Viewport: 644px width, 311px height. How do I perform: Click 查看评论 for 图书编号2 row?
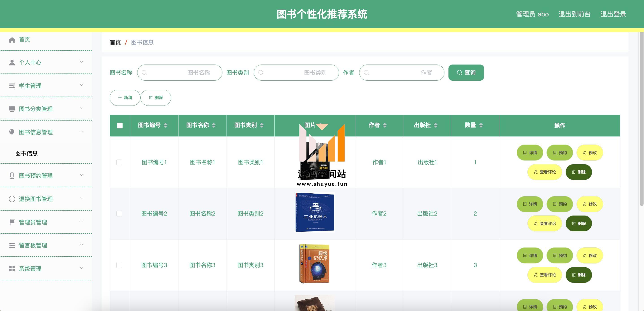(544, 224)
